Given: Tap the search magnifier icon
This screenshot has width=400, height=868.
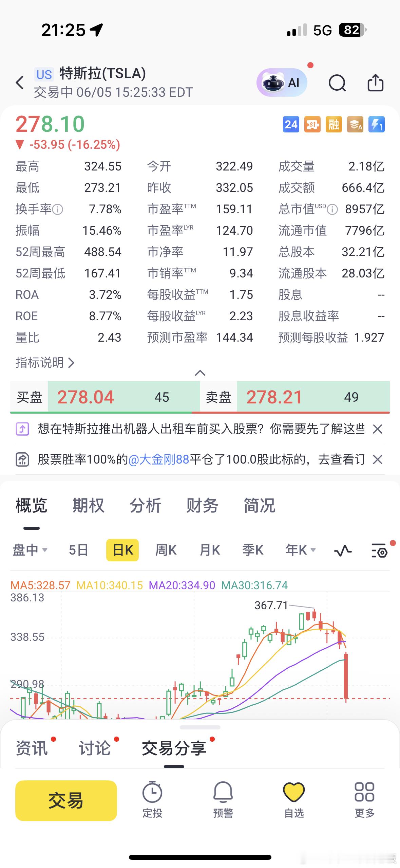Looking at the screenshot, I should [x=337, y=83].
